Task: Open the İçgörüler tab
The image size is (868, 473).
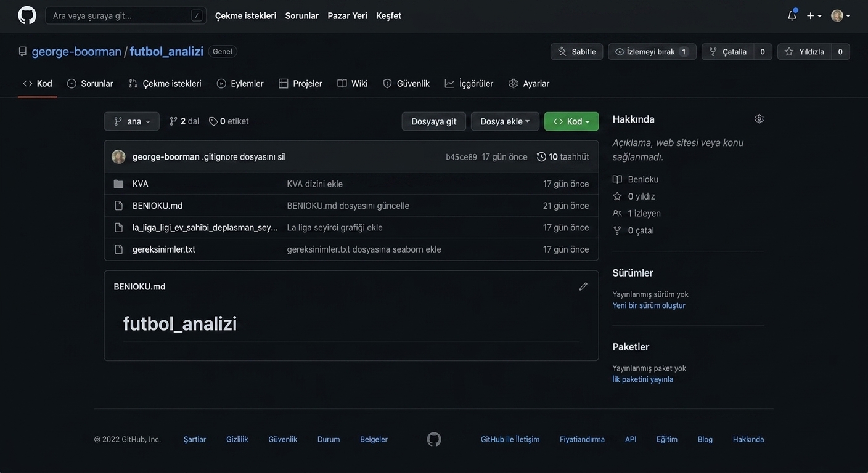Action: (x=469, y=83)
